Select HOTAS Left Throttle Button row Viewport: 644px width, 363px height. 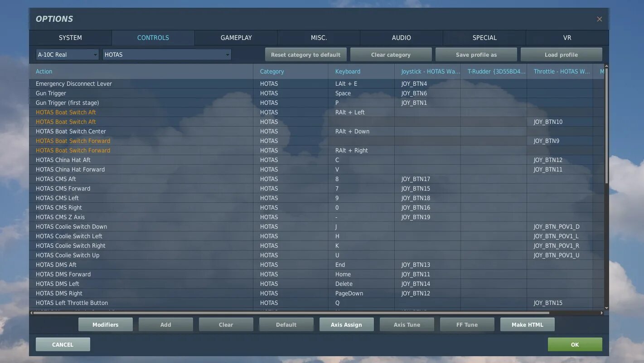tap(317, 303)
